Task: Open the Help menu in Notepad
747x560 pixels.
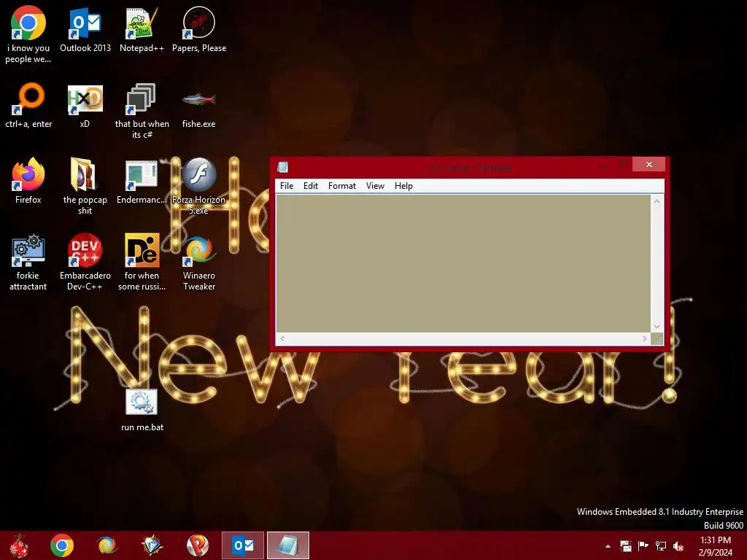Action: coord(403,186)
